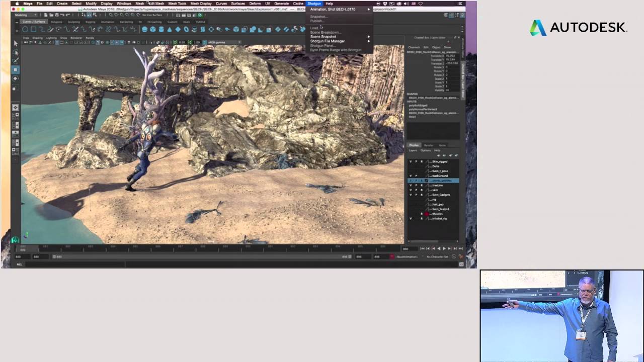Open the viewport Shading menu
Image resolution: width=644 pixels, height=362 pixels.
[x=38, y=38]
